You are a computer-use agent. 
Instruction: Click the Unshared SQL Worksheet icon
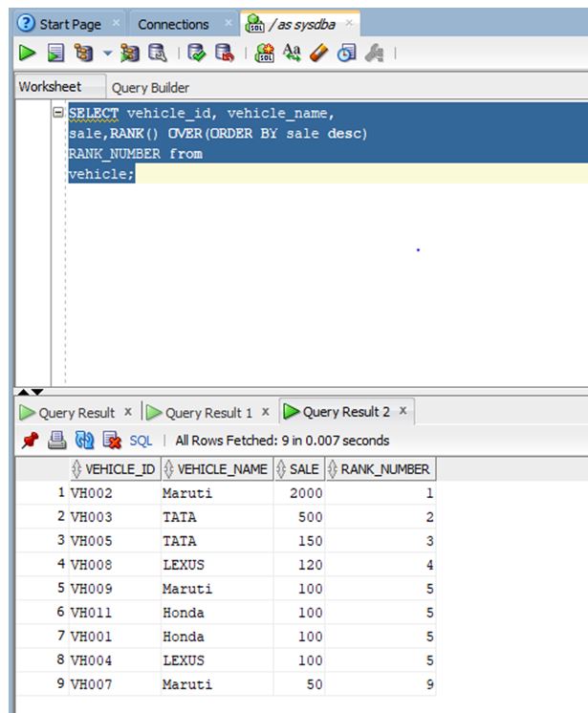click(264, 54)
